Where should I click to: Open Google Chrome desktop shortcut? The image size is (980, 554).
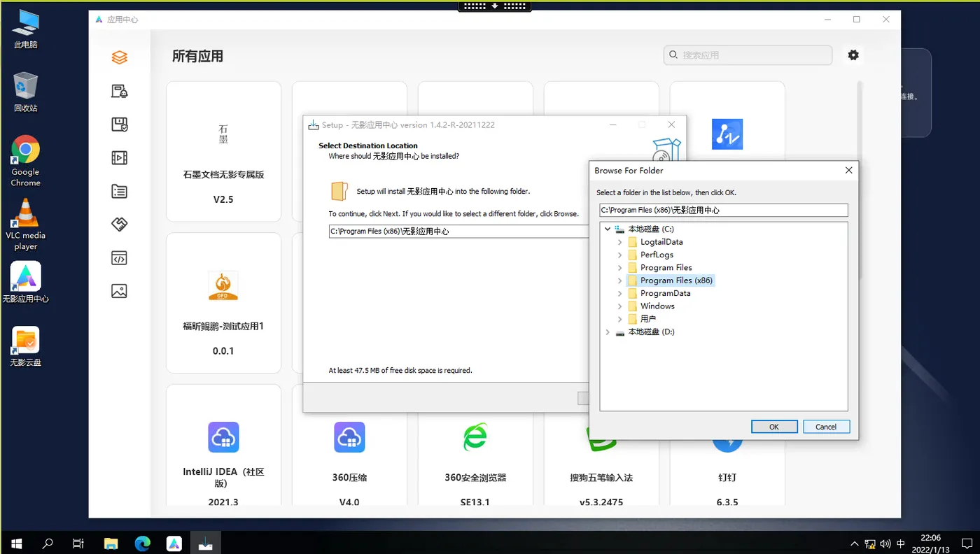pos(25,161)
